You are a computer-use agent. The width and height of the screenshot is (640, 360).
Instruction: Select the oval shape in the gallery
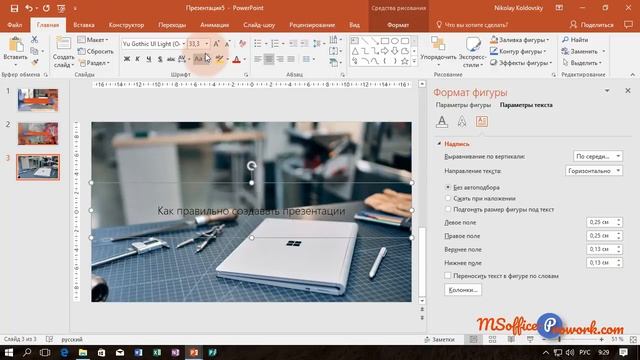395,41
